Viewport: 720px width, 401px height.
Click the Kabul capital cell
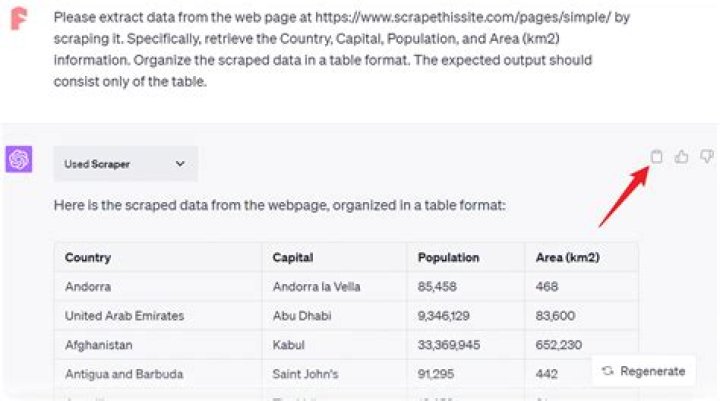pyautogui.click(x=289, y=345)
